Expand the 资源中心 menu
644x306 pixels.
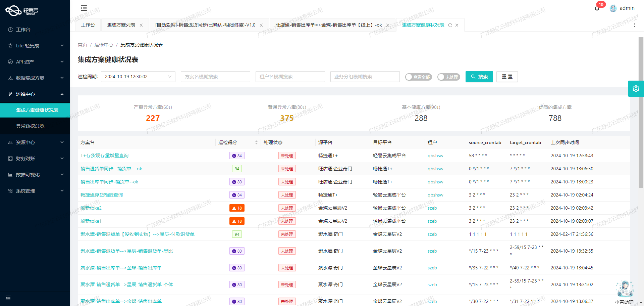(x=62, y=142)
